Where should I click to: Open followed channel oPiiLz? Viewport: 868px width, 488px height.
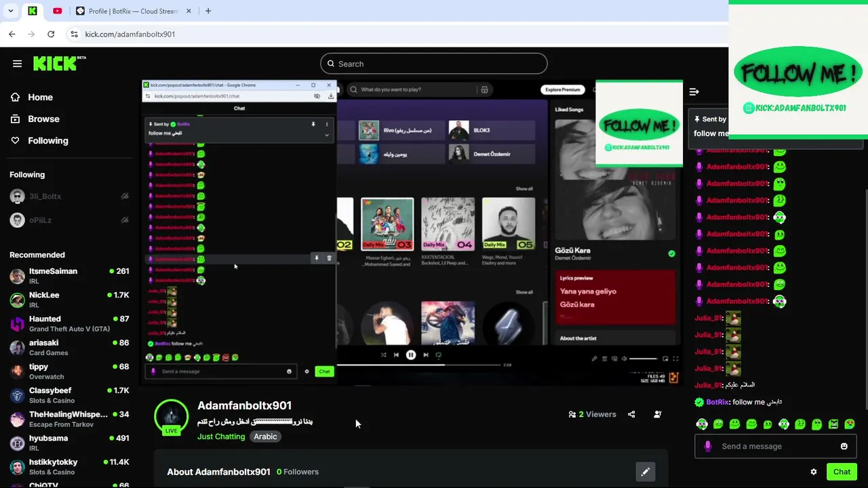pos(40,220)
